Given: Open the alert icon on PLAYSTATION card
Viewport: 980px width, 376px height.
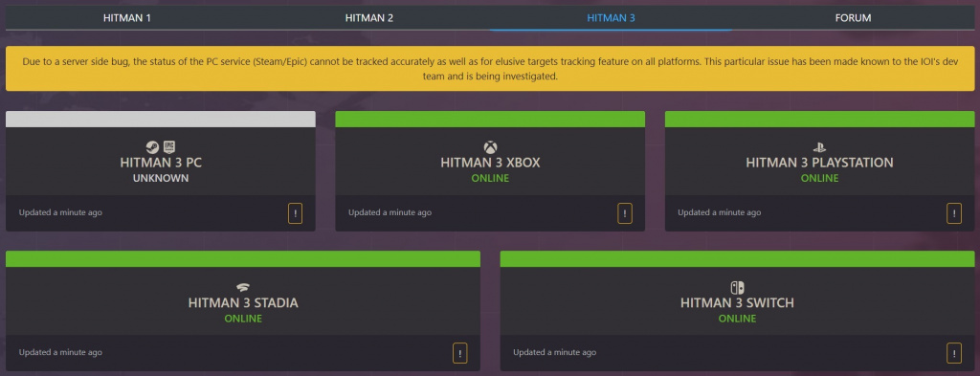Looking at the screenshot, I should click(x=954, y=213).
